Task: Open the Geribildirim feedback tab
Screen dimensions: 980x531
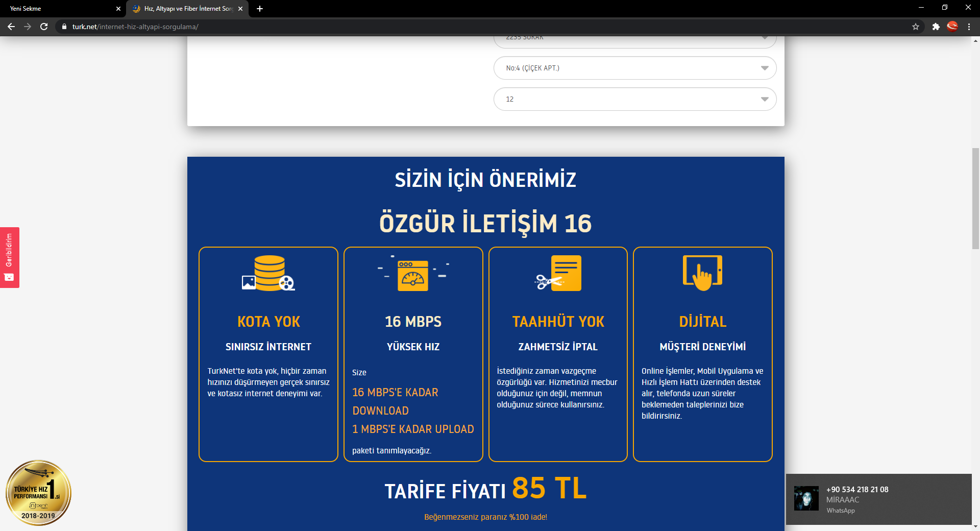Action: [x=9, y=257]
